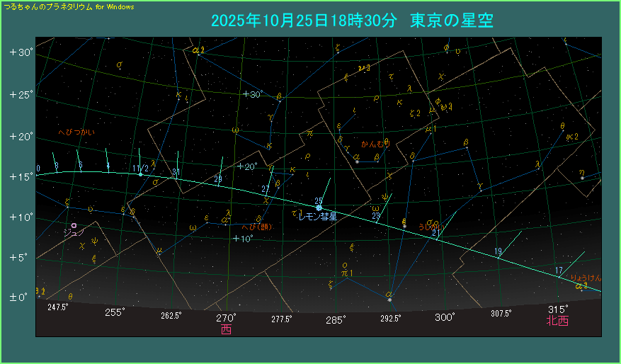This screenshot has width=621, height=364.
Task: Click the 2025年10月25日18時30分 title text
Action: (x=307, y=21)
